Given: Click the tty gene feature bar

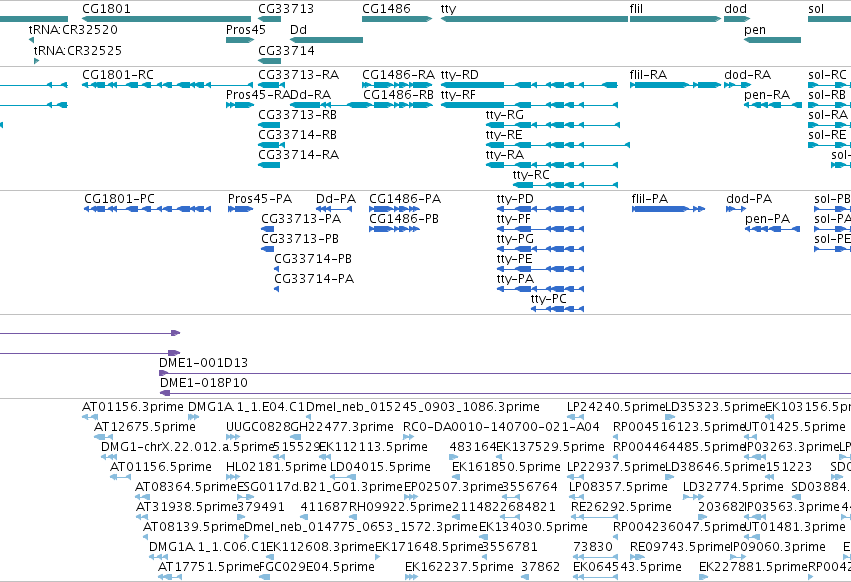Looking at the screenshot, I should [x=534, y=19].
